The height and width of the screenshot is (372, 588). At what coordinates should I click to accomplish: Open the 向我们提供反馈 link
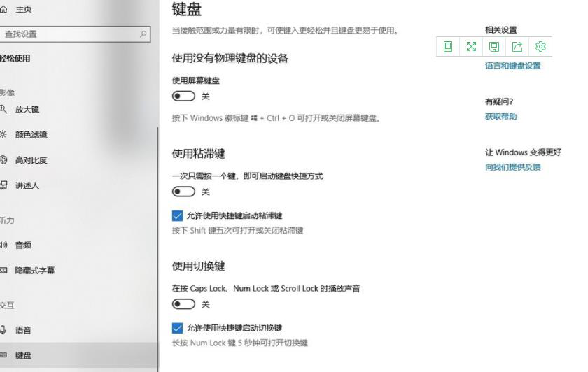[x=512, y=167]
